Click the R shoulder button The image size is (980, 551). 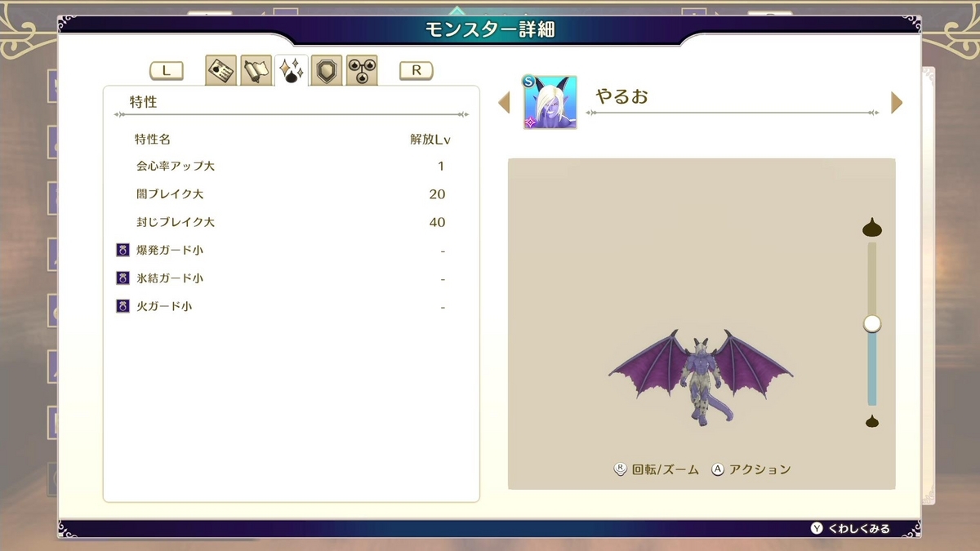(x=416, y=71)
